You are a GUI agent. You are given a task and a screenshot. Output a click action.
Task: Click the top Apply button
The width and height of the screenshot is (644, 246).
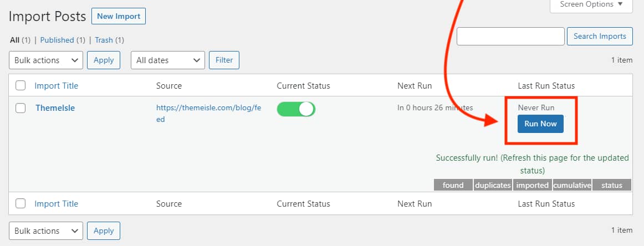coord(104,60)
